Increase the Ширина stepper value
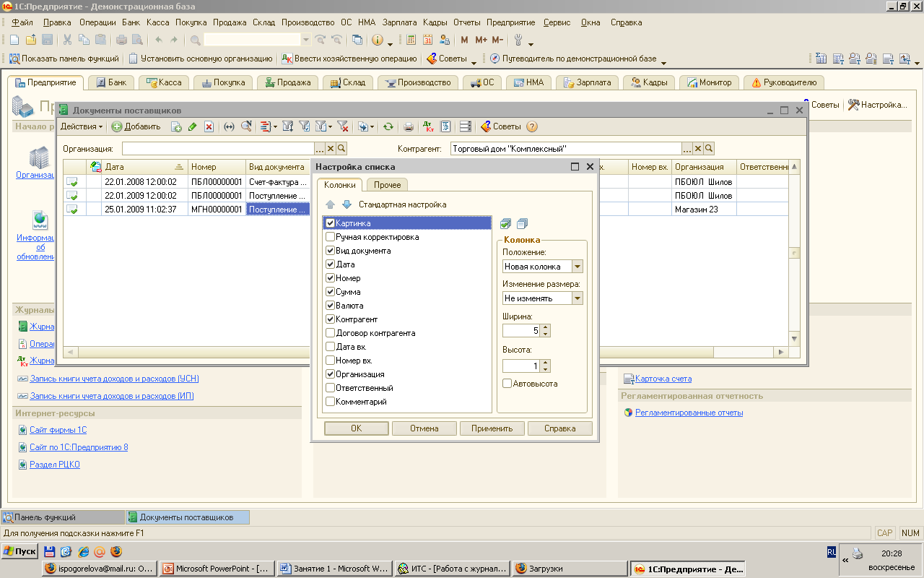The height and width of the screenshot is (578, 924). (x=546, y=327)
